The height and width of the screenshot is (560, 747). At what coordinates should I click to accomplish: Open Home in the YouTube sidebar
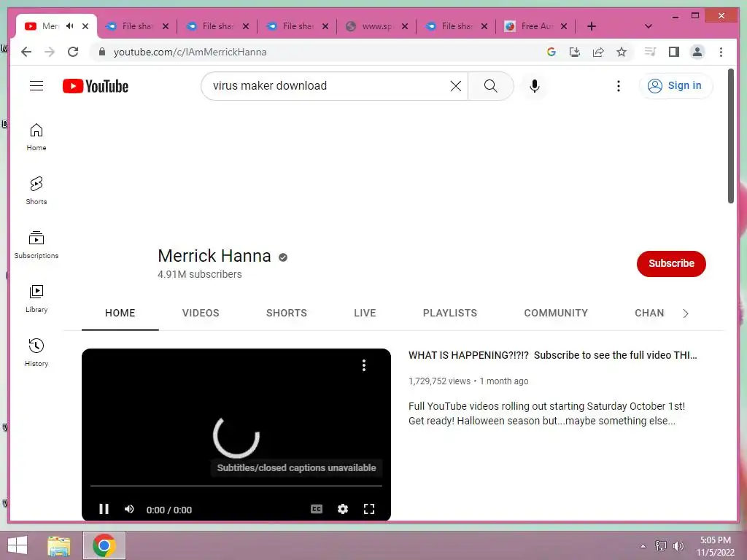(x=36, y=137)
